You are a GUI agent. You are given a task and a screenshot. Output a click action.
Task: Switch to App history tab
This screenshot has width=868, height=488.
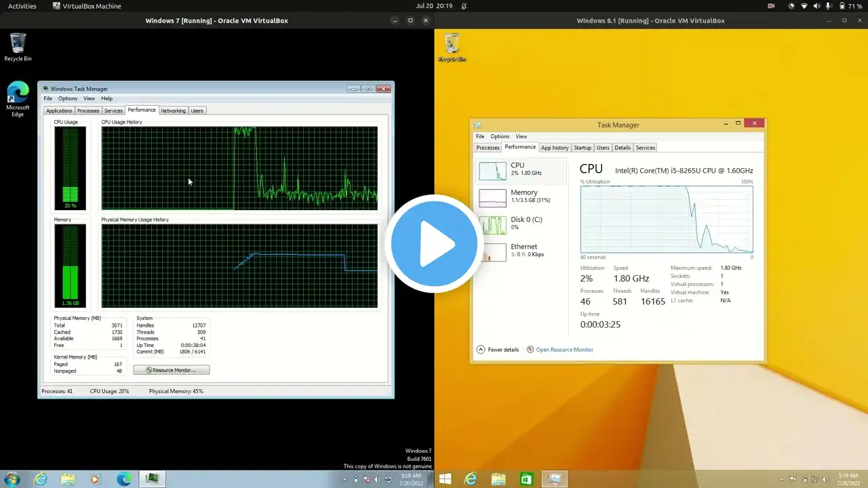(x=555, y=148)
